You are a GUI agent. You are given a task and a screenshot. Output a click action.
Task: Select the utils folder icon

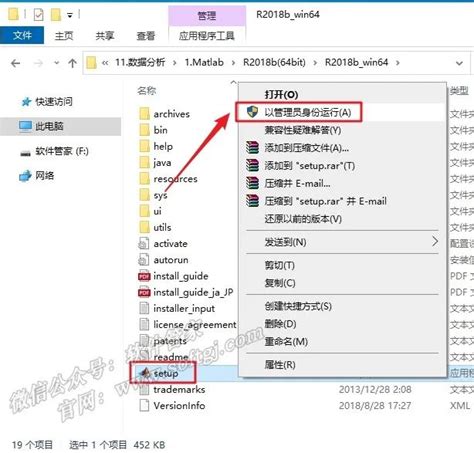point(144,227)
